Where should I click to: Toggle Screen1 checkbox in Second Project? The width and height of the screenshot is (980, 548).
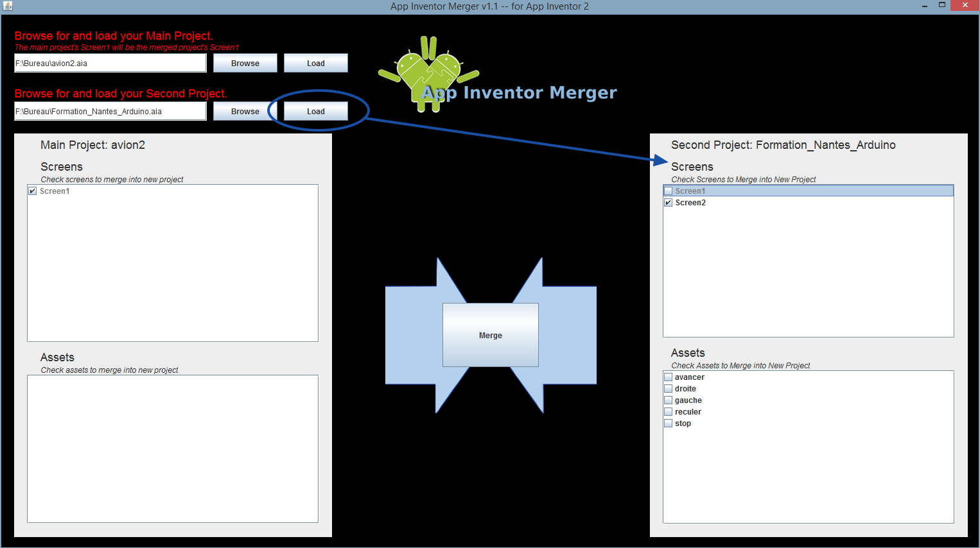tap(669, 191)
